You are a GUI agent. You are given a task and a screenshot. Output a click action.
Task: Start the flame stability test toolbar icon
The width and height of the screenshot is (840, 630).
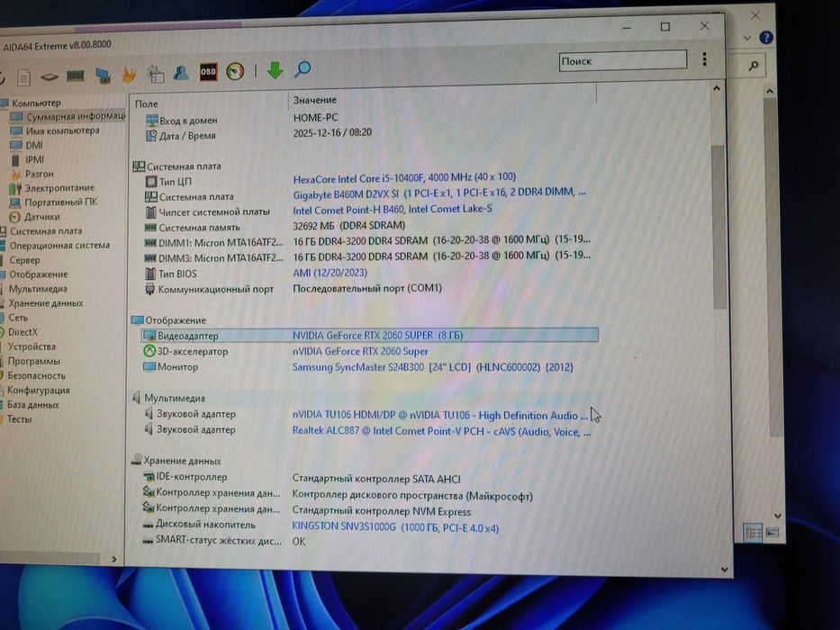click(x=129, y=74)
